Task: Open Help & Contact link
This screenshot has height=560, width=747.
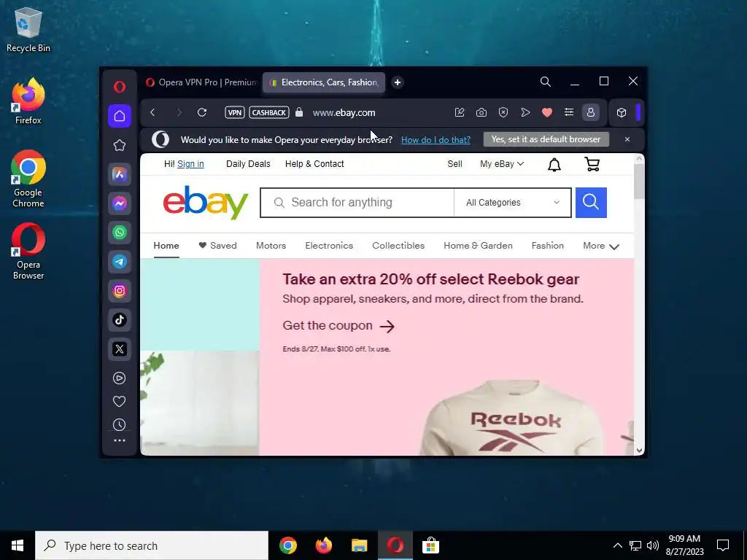Action: [x=314, y=164]
